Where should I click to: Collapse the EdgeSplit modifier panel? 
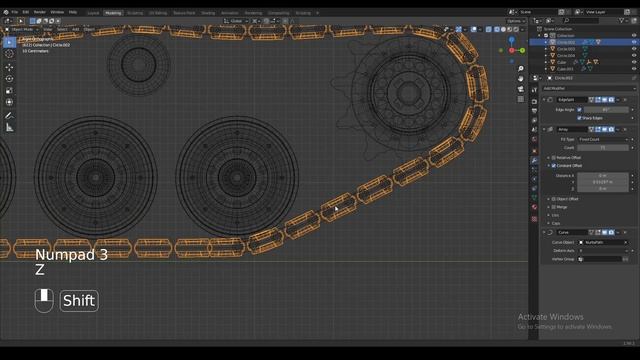(x=544, y=100)
